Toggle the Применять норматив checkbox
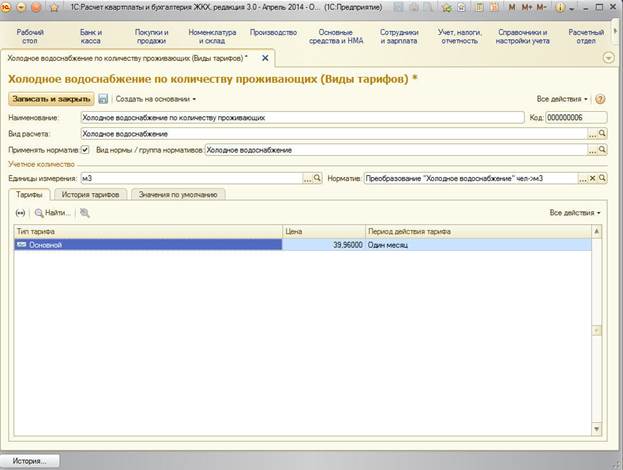 pos(85,150)
